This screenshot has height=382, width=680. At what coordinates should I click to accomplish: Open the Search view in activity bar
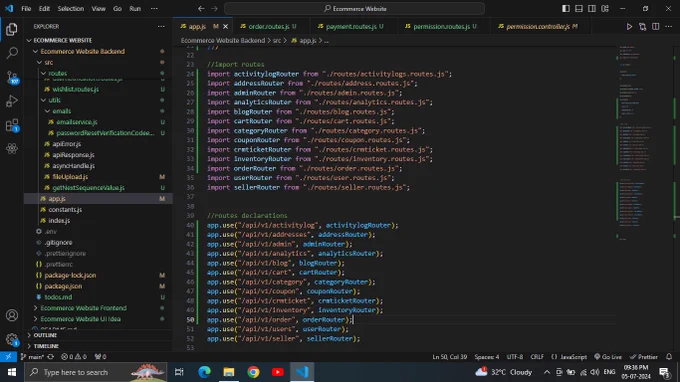[12, 53]
